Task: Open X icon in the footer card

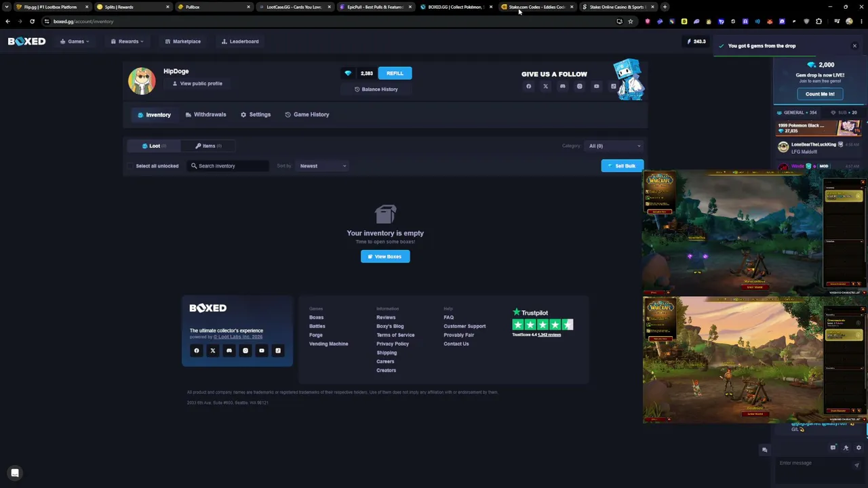Action: click(213, 350)
